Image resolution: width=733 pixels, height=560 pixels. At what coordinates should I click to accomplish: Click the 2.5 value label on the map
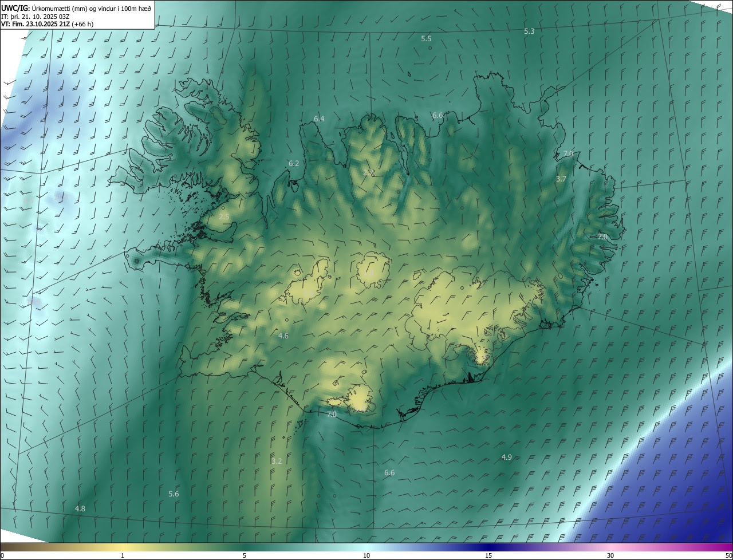click(x=224, y=216)
